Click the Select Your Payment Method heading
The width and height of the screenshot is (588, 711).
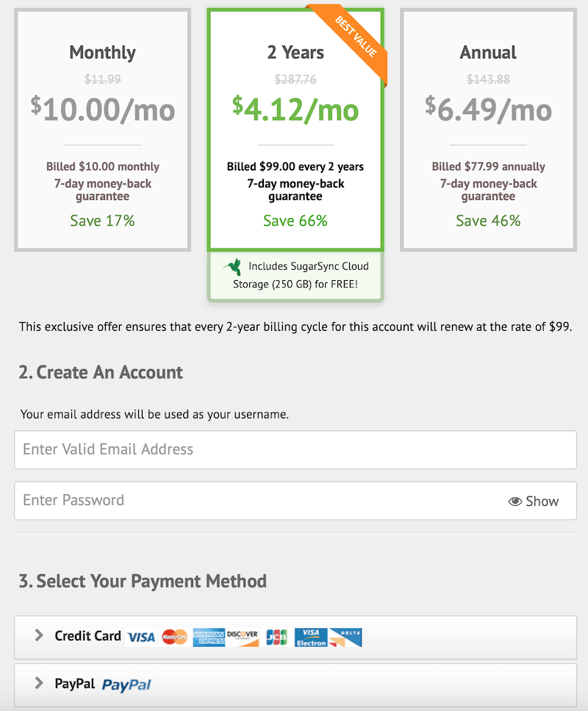(143, 581)
